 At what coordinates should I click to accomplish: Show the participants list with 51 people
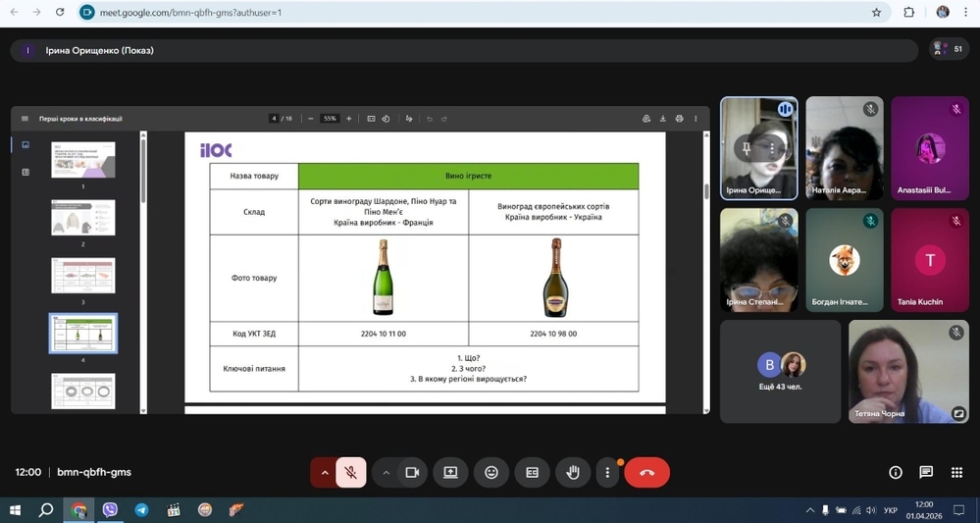(x=949, y=49)
